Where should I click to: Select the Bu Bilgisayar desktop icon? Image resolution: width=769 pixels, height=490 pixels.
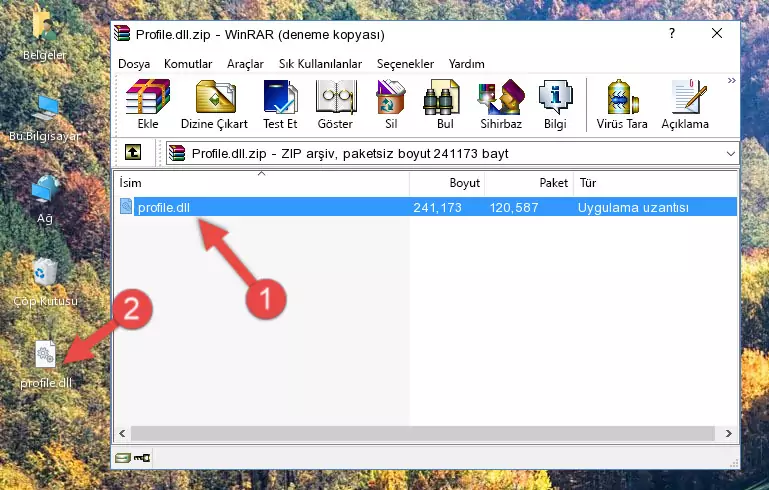coord(45,118)
